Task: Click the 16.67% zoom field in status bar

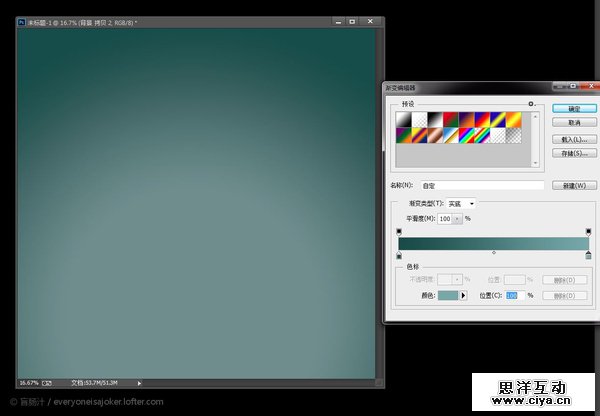Action: (29, 383)
